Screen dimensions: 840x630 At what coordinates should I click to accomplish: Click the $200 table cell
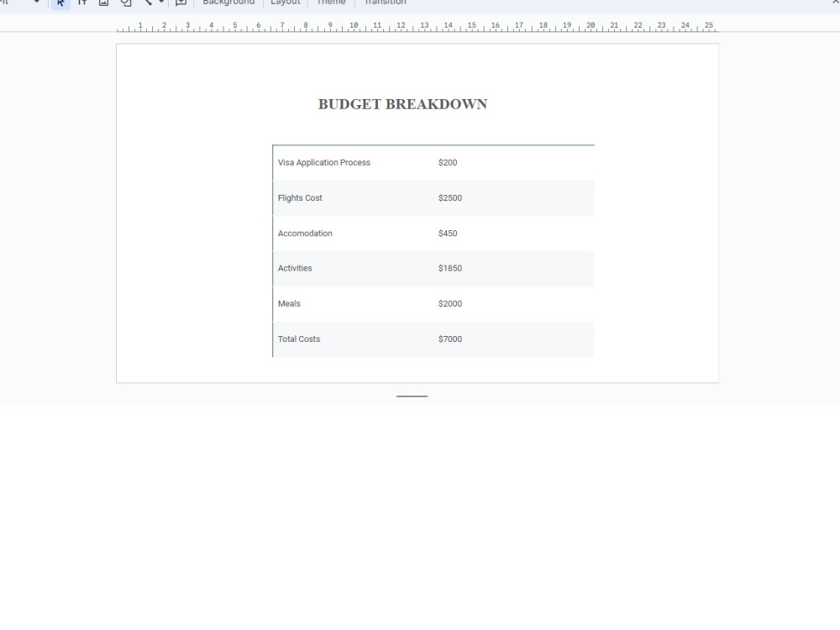pyautogui.click(x=514, y=163)
